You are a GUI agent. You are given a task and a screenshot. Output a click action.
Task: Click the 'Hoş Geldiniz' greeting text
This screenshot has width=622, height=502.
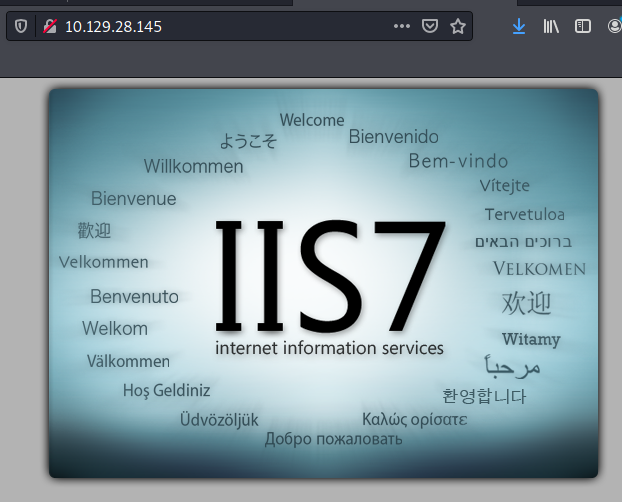[166, 390]
